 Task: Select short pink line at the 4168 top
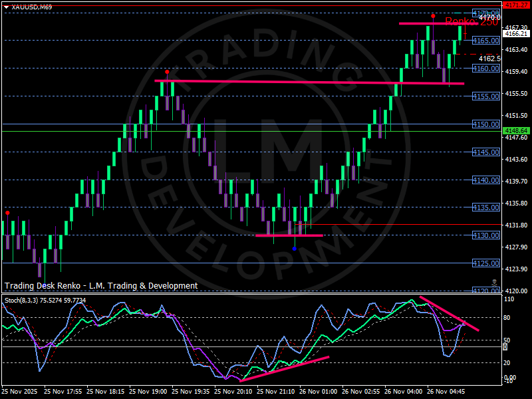(438, 23)
